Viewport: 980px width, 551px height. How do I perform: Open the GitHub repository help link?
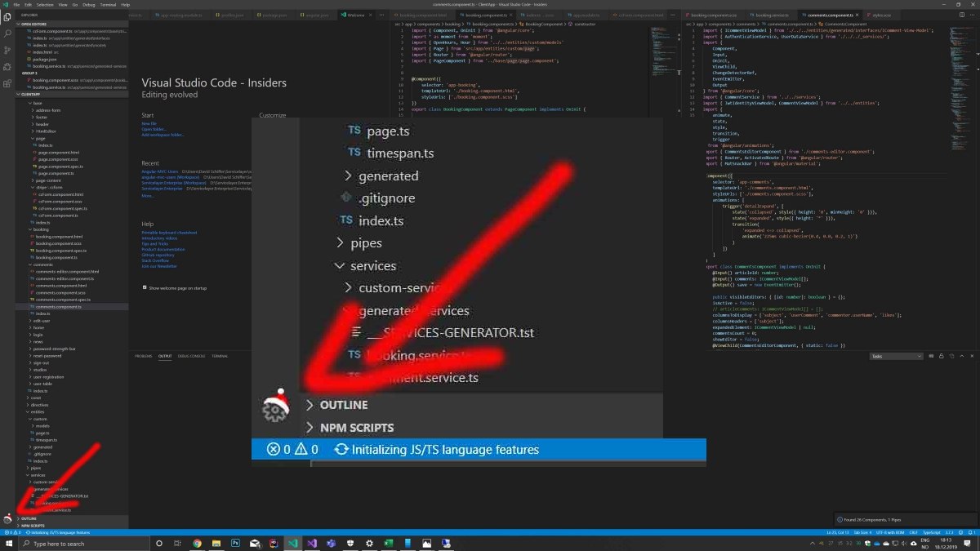pyautogui.click(x=158, y=255)
